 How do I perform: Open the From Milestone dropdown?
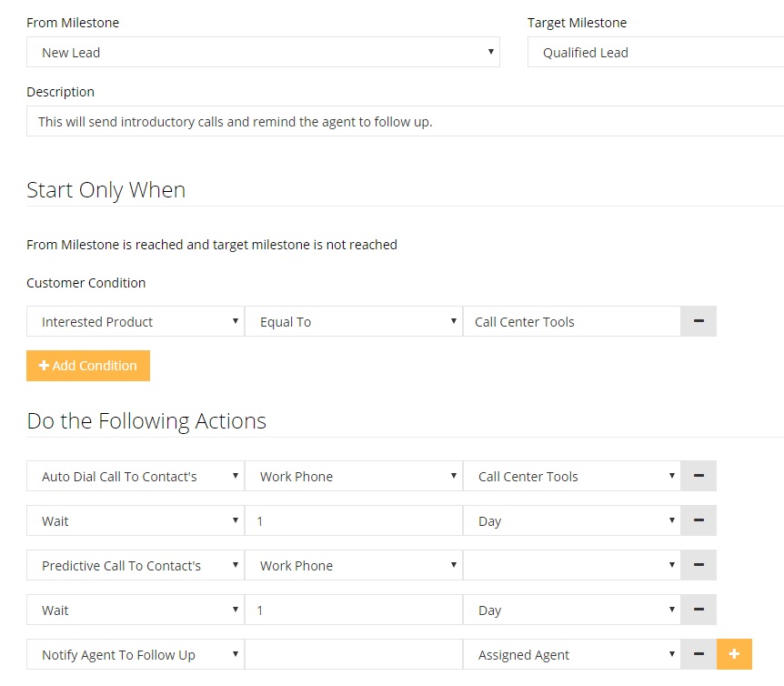pyautogui.click(x=263, y=52)
